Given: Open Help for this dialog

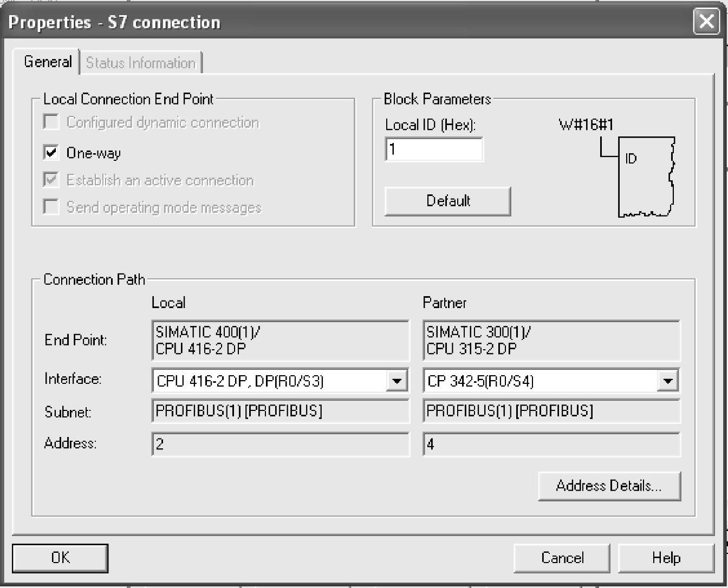Looking at the screenshot, I should pos(666,558).
